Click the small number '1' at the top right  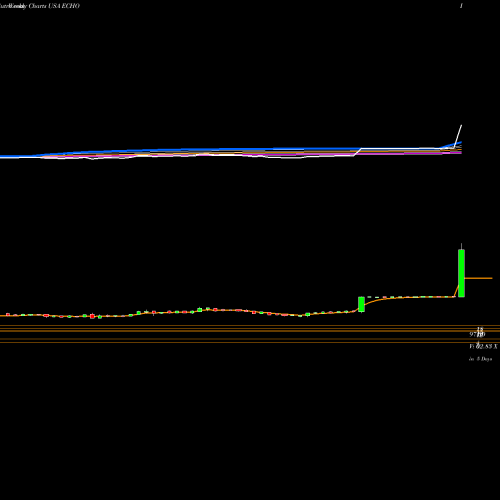461,6
